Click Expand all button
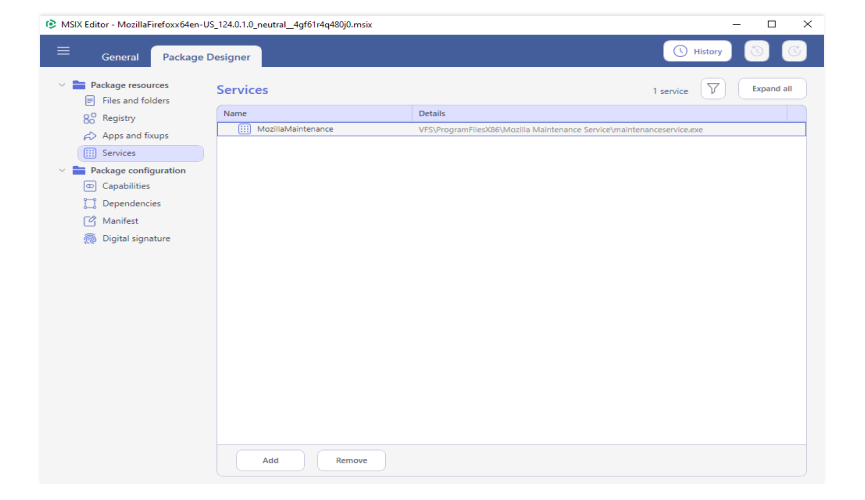 click(x=772, y=89)
